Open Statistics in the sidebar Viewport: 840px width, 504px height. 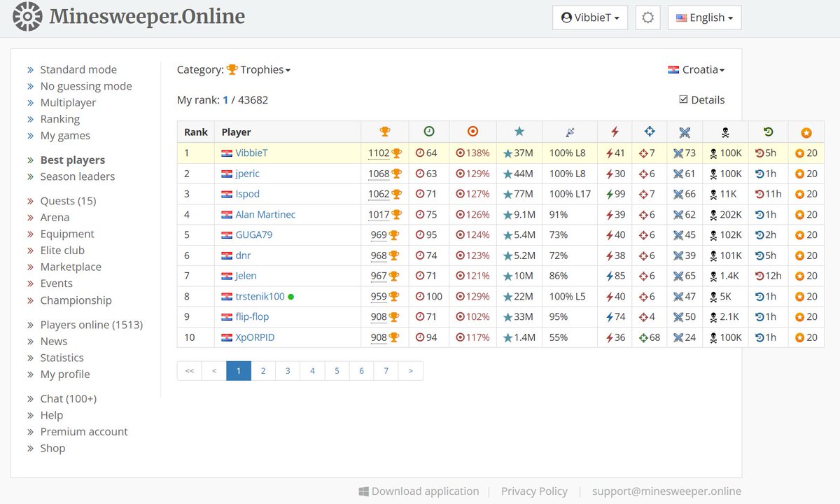(x=62, y=358)
